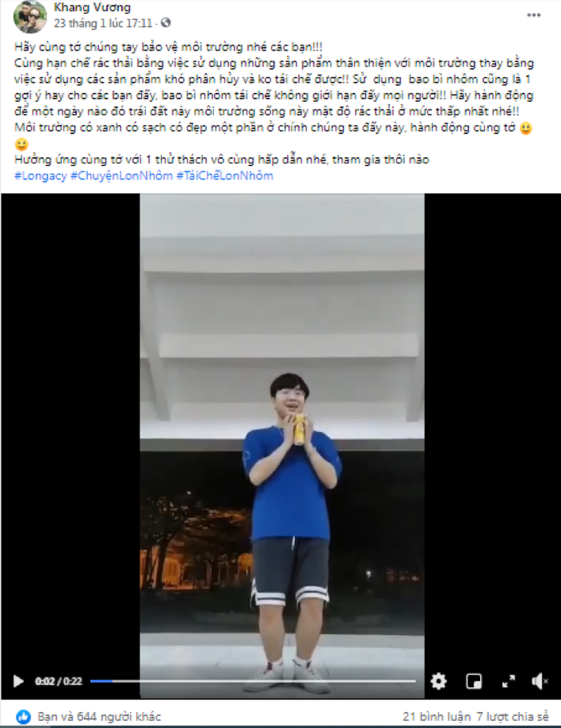Click the public privacy globe icon

click(x=165, y=22)
